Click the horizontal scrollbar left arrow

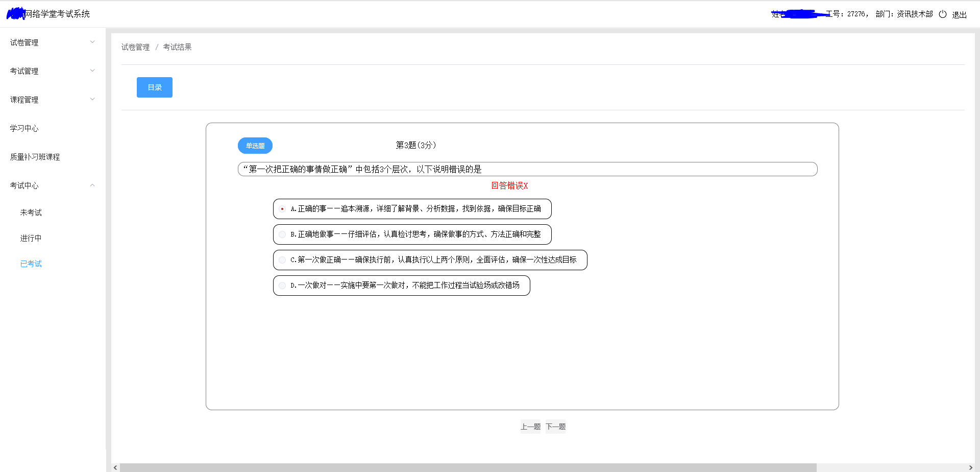[115, 468]
